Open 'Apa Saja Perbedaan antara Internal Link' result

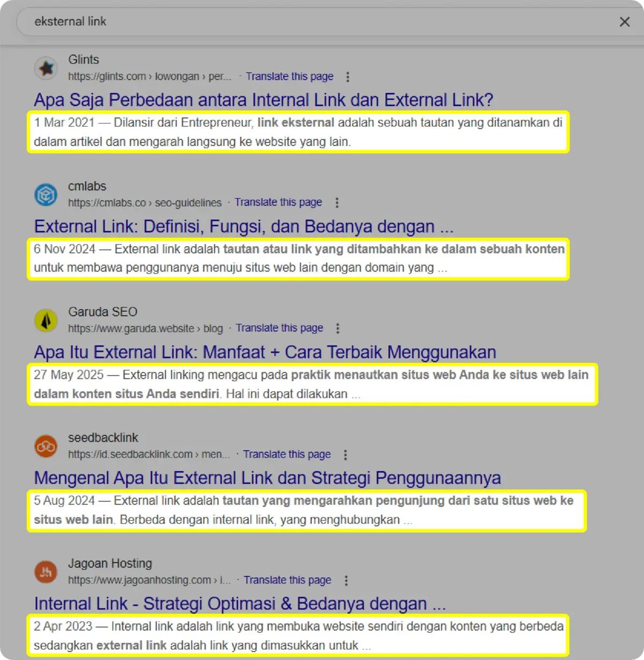tap(264, 100)
